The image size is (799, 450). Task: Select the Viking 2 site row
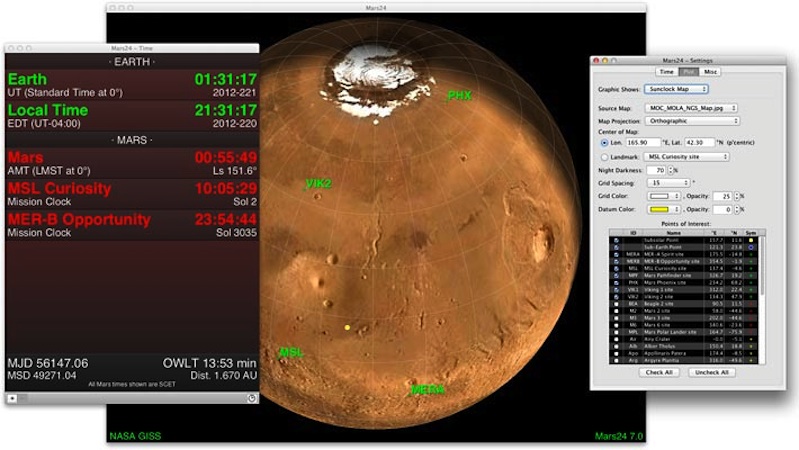tap(684, 297)
